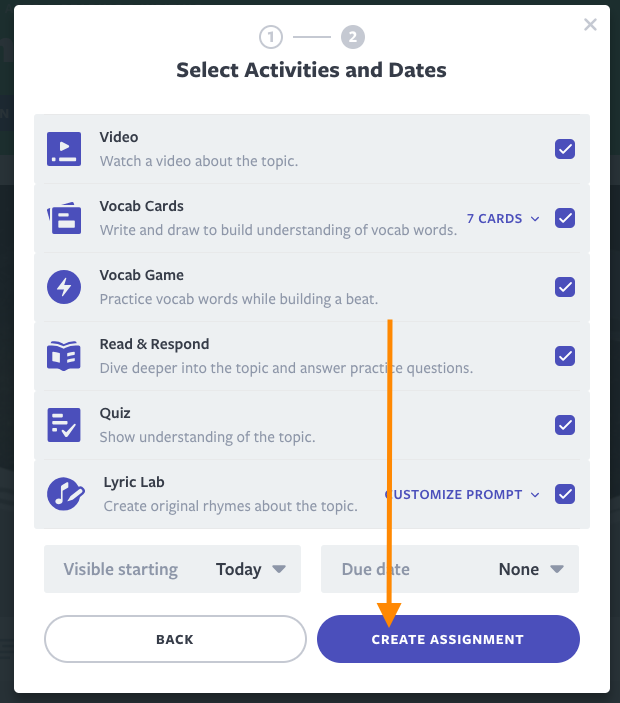The width and height of the screenshot is (620, 703).
Task: Close the Select Activities dialog
Action: (x=590, y=25)
